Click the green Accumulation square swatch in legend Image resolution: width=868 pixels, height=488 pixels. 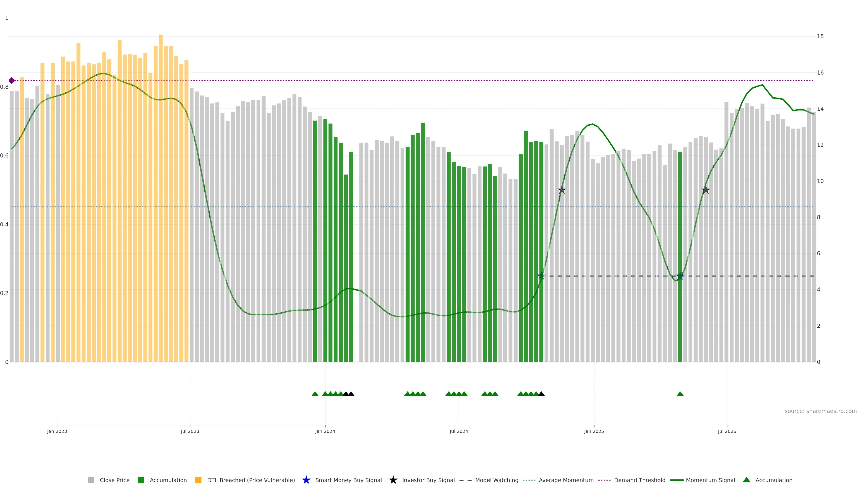(x=141, y=480)
